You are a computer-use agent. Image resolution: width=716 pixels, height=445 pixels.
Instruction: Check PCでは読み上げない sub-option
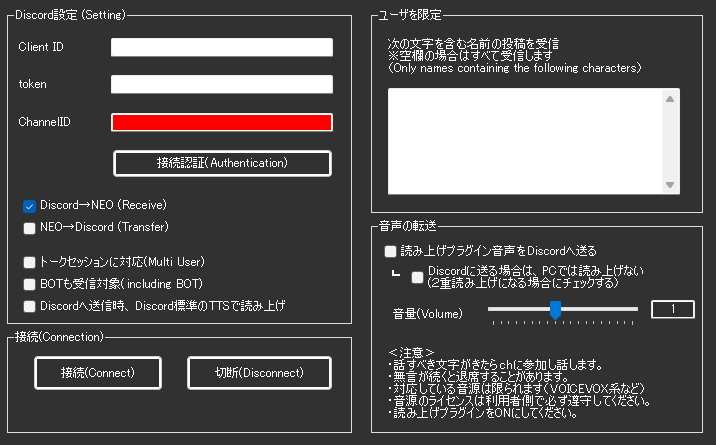pos(417,277)
